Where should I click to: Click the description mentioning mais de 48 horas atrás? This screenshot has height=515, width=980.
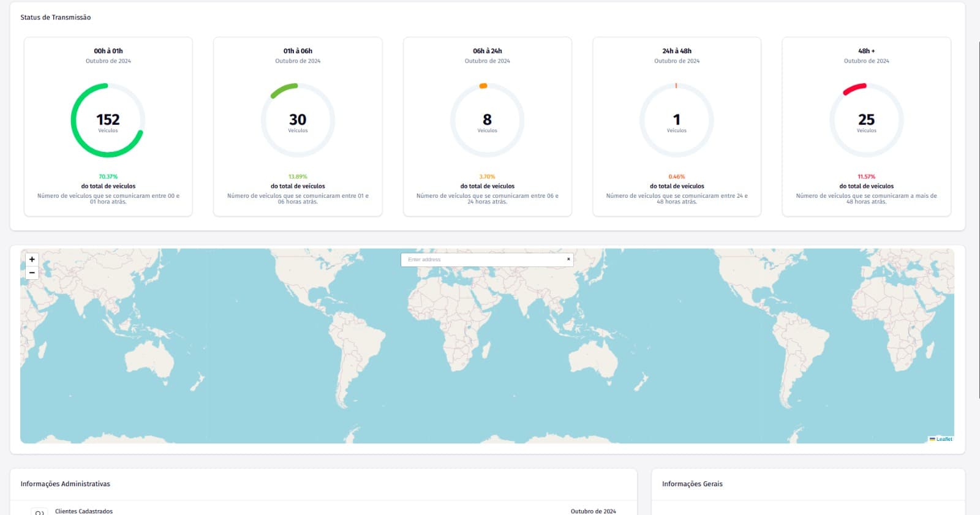866,198
